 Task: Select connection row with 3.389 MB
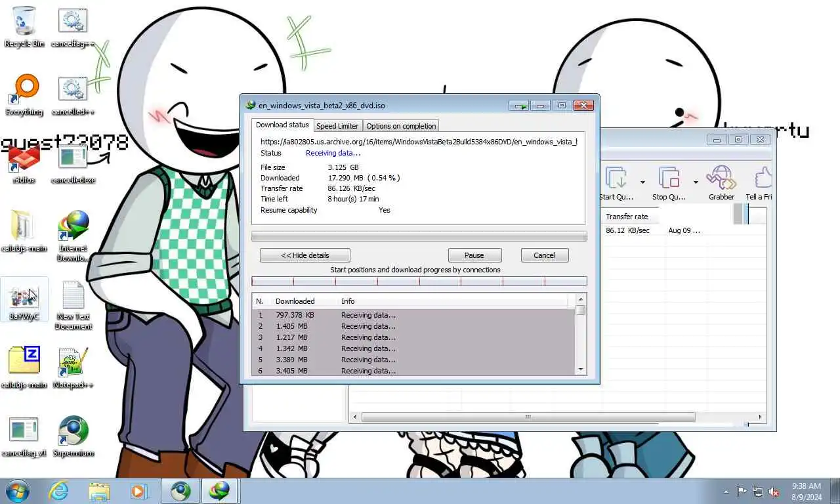[414, 360]
